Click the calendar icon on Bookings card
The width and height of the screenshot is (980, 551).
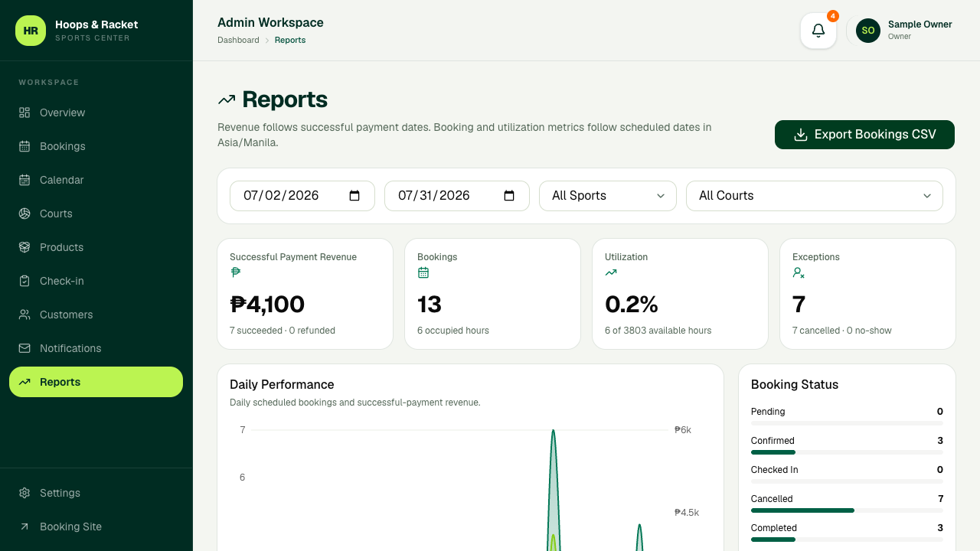coord(423,272)
